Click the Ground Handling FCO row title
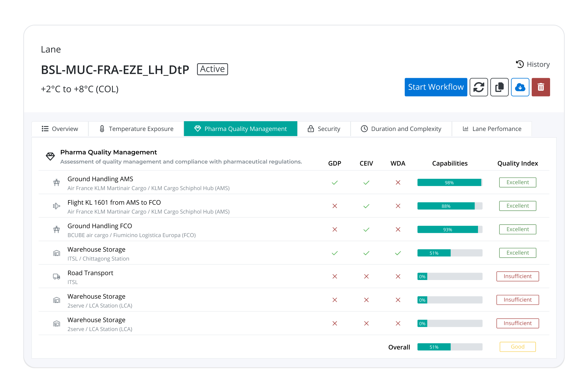This screenshot has width=588, height=392. (100, 226)
